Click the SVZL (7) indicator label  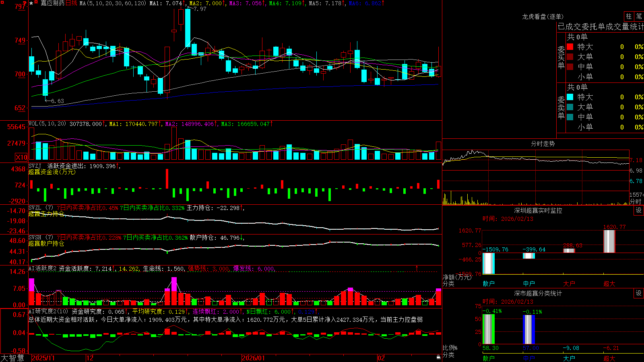point(41,208)
